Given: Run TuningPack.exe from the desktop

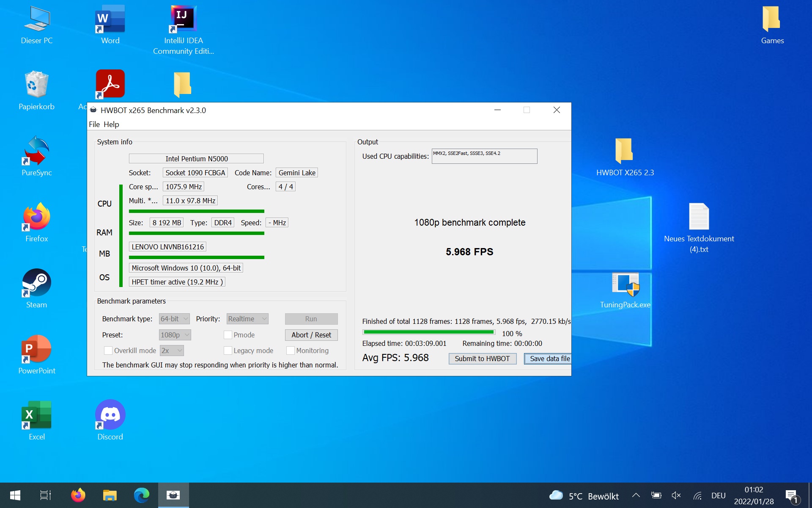Looking at the screenshot, I should pos(625,290).
